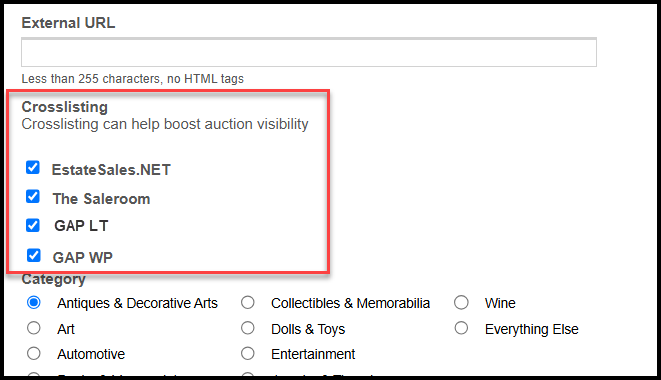The image size is (661, 380).
Task: Click the 'GAP WP' label text
Action: point(83,257)
